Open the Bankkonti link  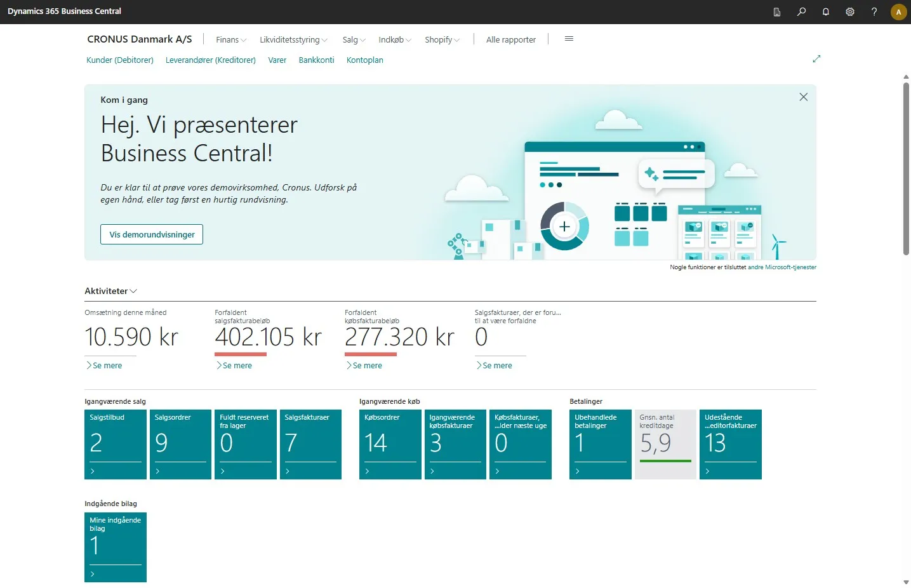coord(316,60)
